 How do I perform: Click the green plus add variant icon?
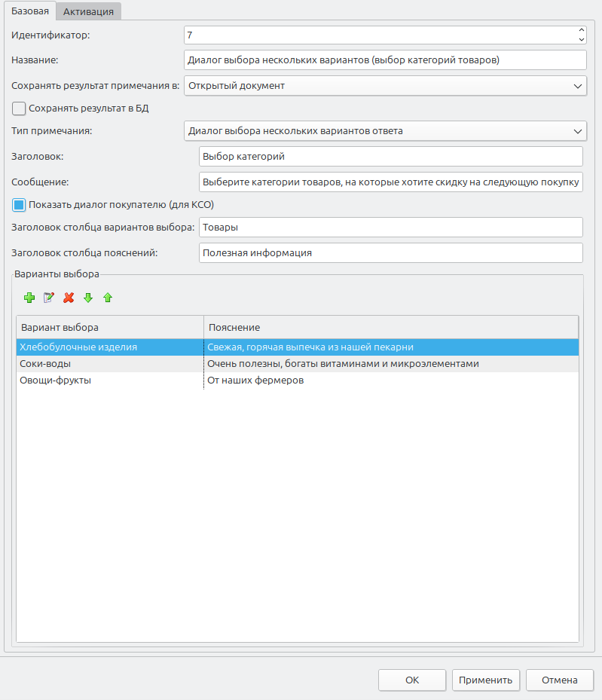point(29,298)
